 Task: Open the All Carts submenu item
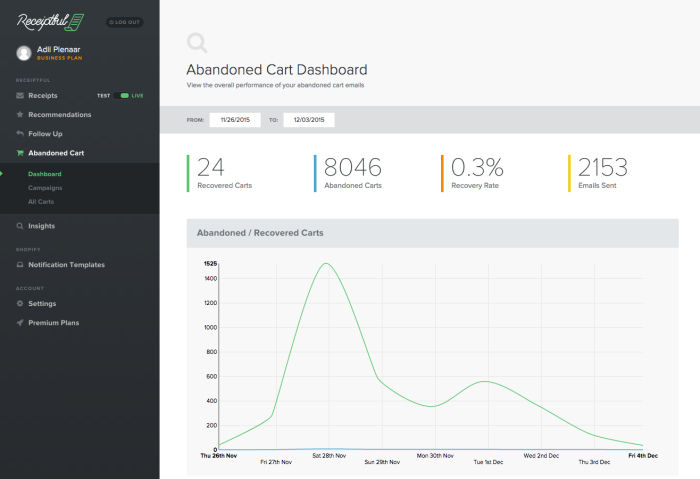[x=41, y=202]
